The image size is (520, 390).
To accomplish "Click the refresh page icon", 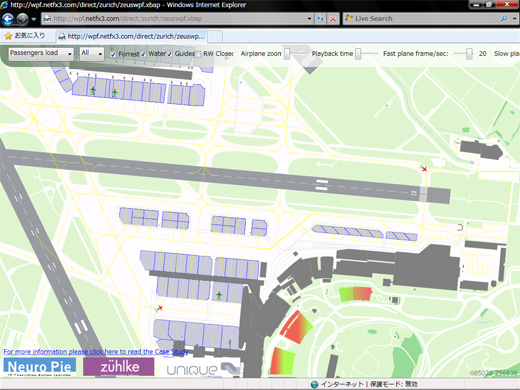I will 320,19.
